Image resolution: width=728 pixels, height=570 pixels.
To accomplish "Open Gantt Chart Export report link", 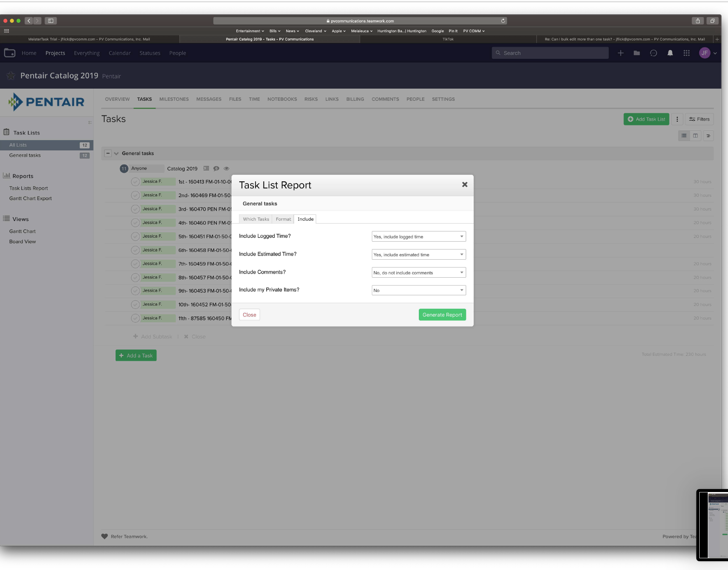I will (x=31, y=199).
